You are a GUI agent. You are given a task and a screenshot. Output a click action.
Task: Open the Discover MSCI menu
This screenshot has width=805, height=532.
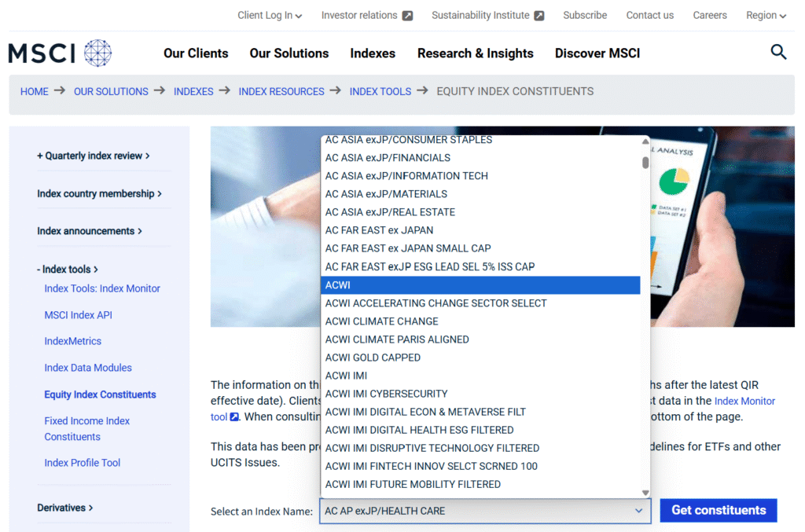coord(597,53)
